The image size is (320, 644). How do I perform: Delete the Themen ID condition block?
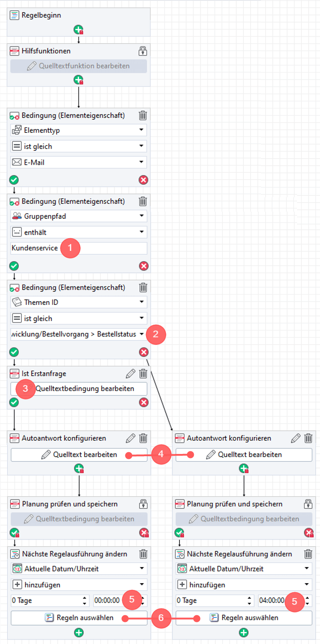[143, 287]
